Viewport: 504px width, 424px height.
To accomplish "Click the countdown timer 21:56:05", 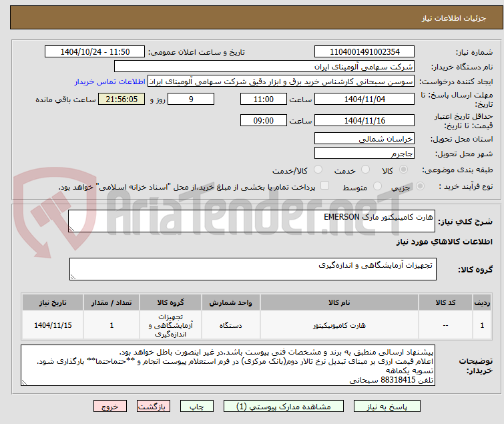I will [x=121, y=99].
